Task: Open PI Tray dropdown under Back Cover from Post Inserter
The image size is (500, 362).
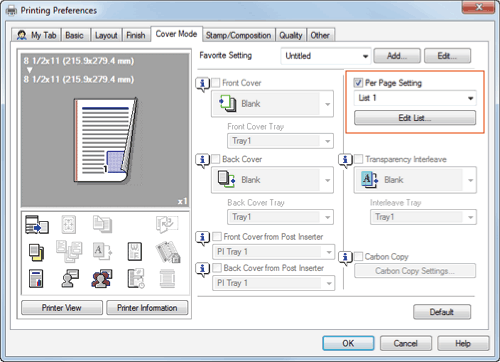Action: click(x=273, y=283)
